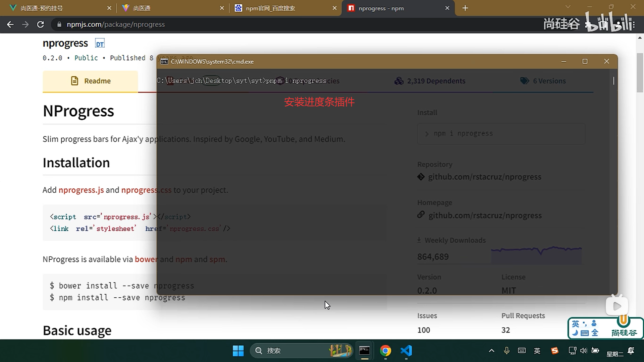Image resolution: width=644 pixels, height=362 pixels.
Task: Click the Sogou input method tray icon
Action: [555, 351]
